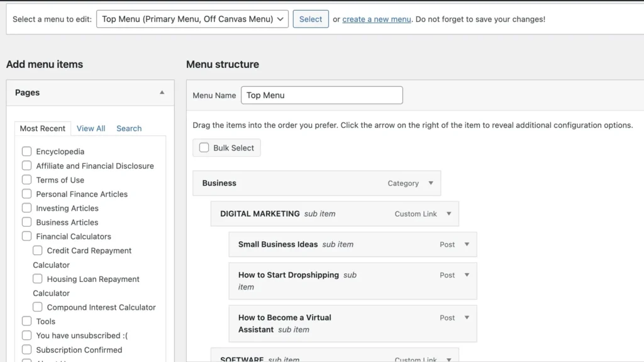Switch to the View All tab
Image resolution: width=644 pixels, height=362 pixels.
tap(91, 128)
